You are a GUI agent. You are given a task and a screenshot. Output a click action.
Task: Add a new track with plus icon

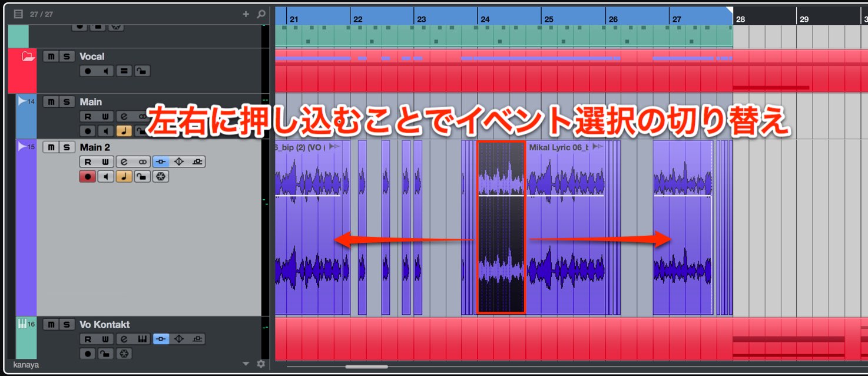(x=246, y=14)
